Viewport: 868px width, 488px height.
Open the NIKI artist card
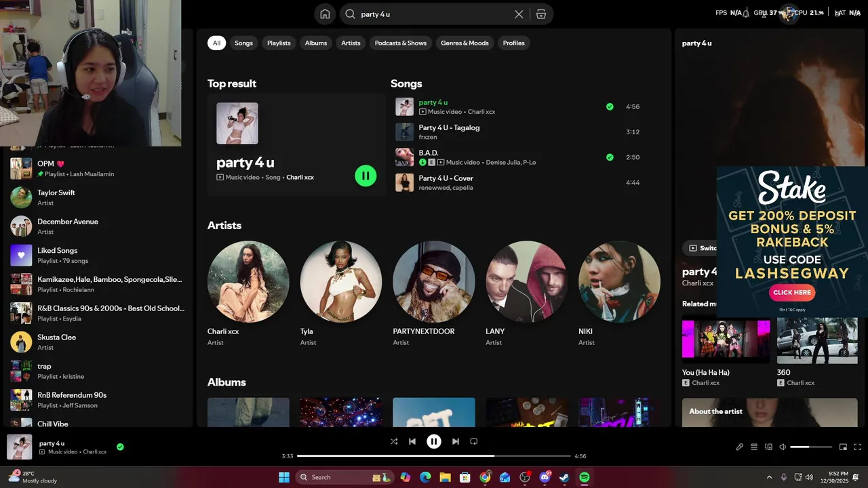pos(619,293)
